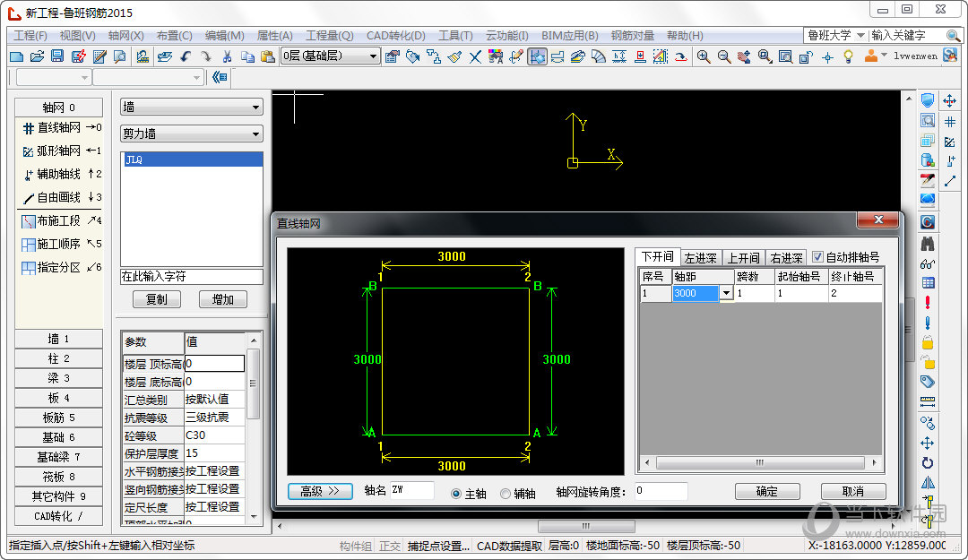The image size is (968, 560).
Task: Collapse the panel with the double-arrow icon
Action: 220,77
